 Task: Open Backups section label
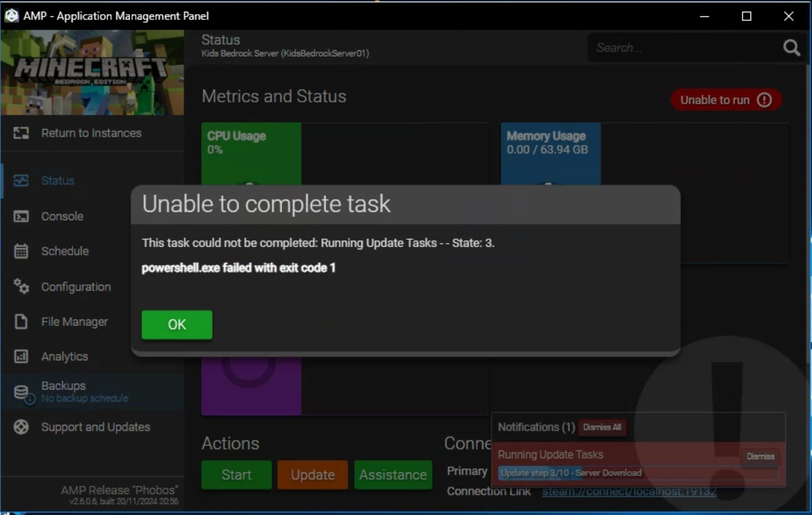click(64, 385)
